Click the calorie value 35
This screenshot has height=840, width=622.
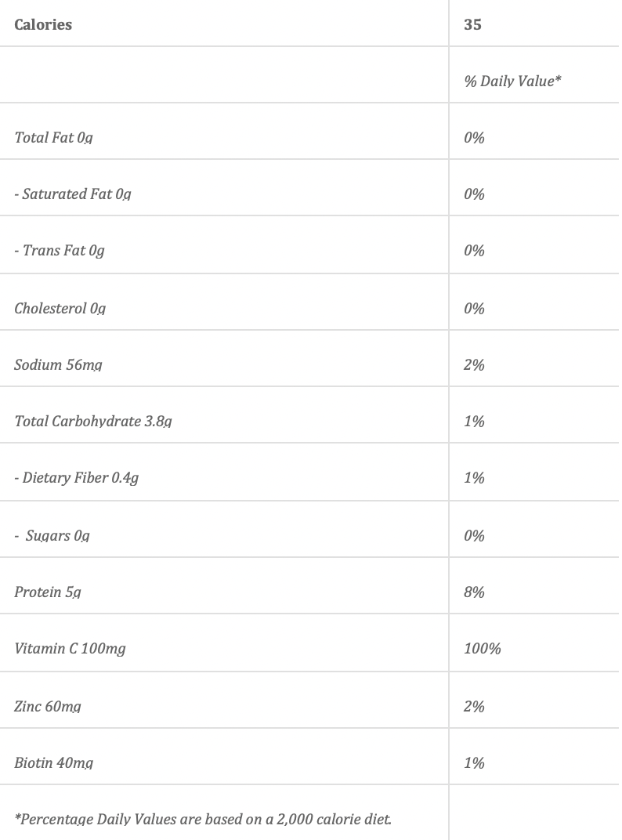click(x=472, y=25)
